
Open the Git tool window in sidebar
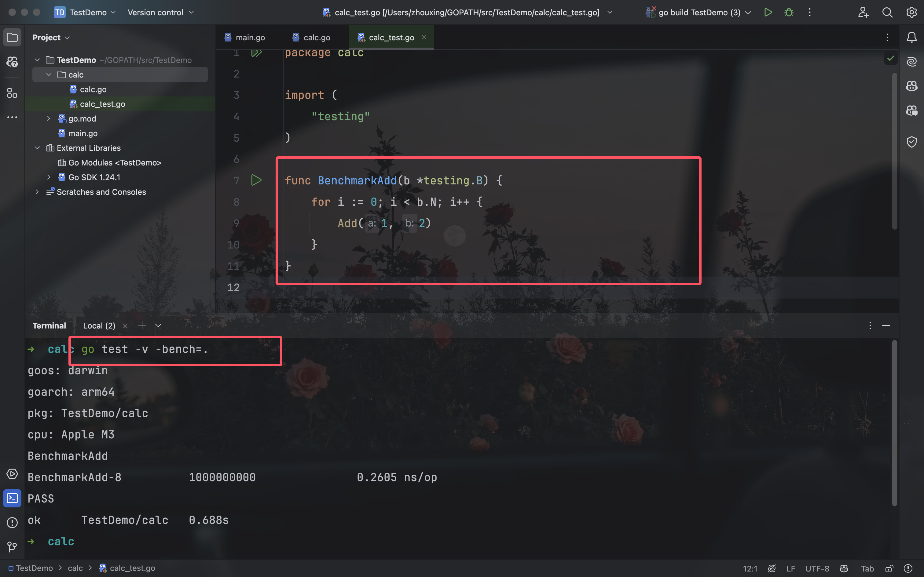coord(12,546)
